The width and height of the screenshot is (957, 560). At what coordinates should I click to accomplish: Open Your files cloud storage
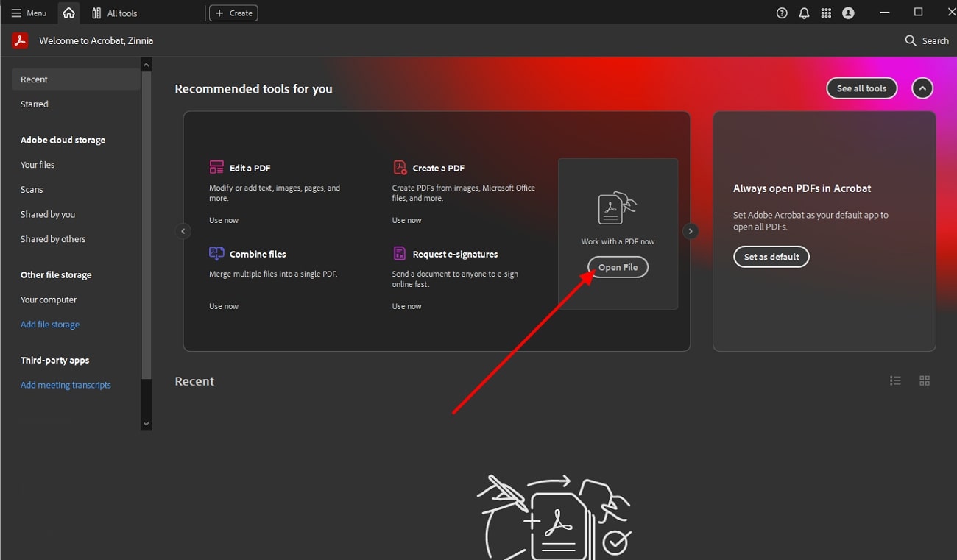click(38, 165)
